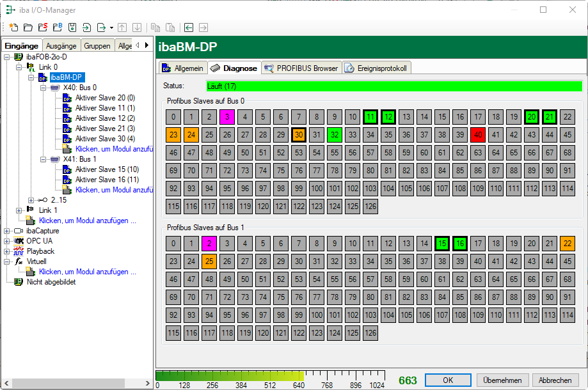Expand the OPC UA node

(7, 241)
